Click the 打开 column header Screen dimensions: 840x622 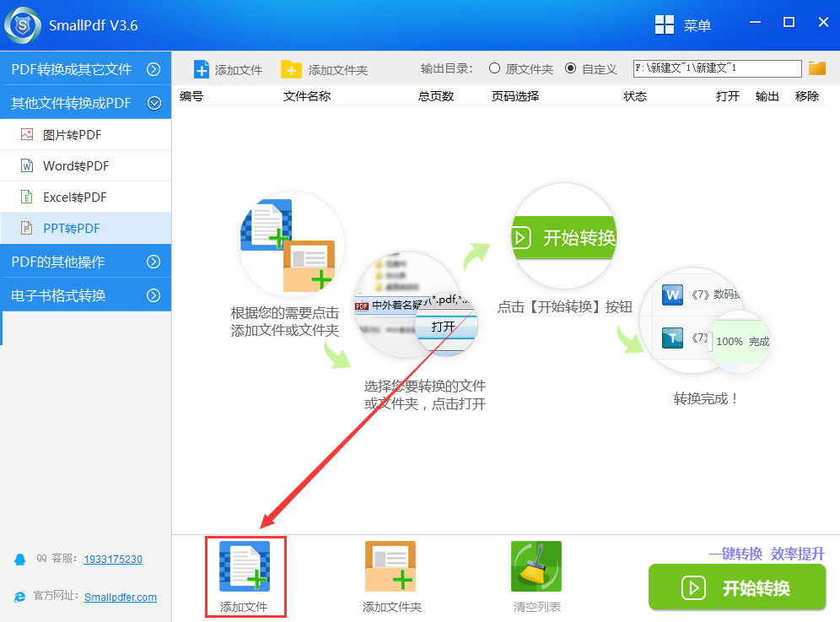pos(728,96)
